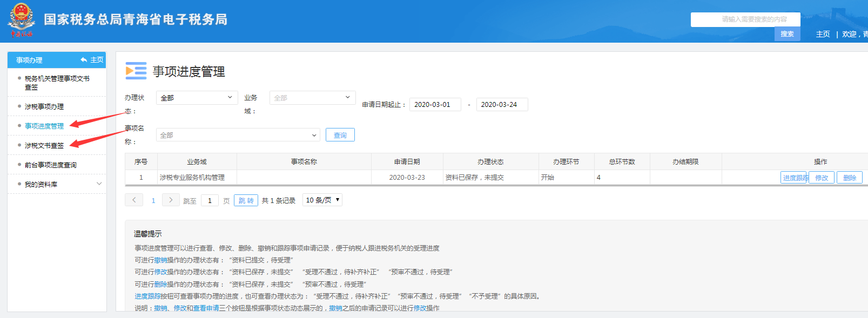
Task: Click cell 2020-03-23 in table
Action: coord(407,178)
